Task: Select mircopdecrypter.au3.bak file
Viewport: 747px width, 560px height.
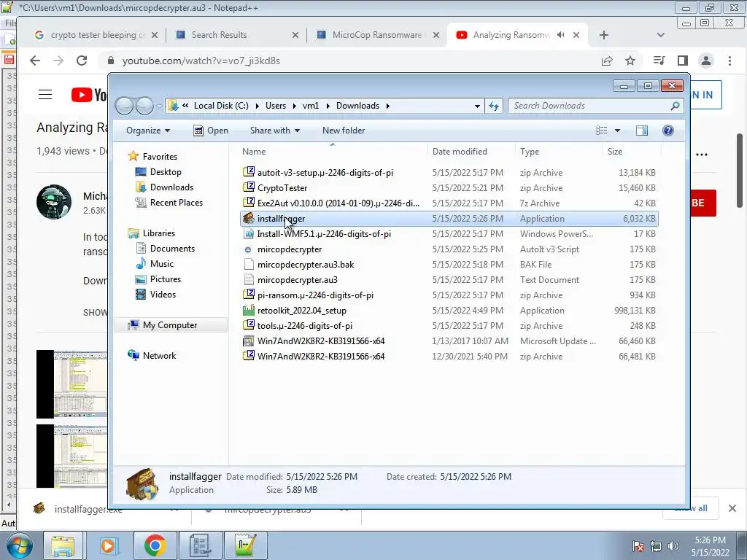Action: 449,264
